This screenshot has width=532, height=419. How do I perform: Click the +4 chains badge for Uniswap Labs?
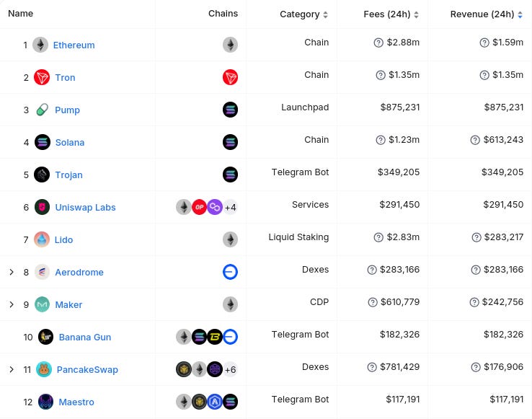[230, 207]
